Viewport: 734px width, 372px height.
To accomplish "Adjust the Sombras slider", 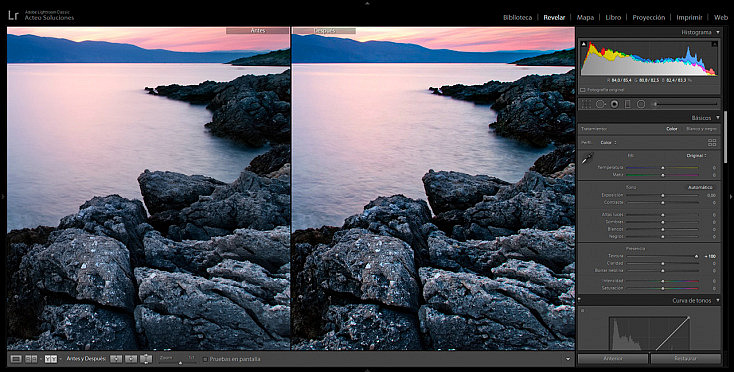I will 662,222.
